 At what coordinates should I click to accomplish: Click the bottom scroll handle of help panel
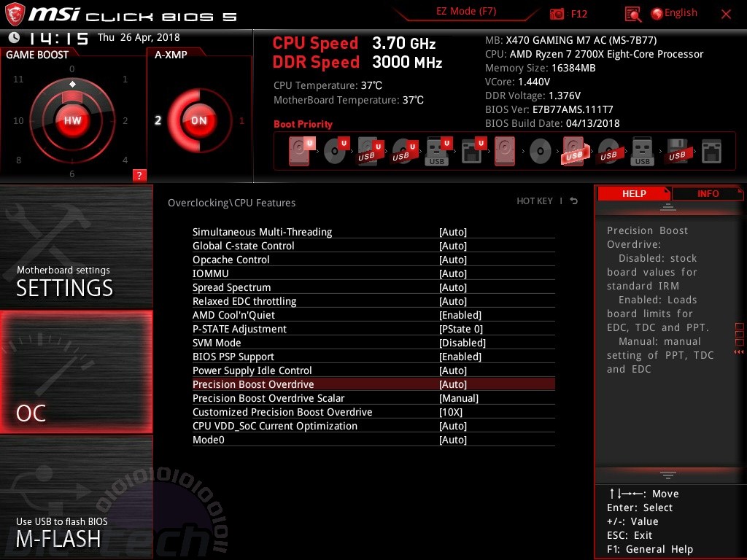pos(668,475)
